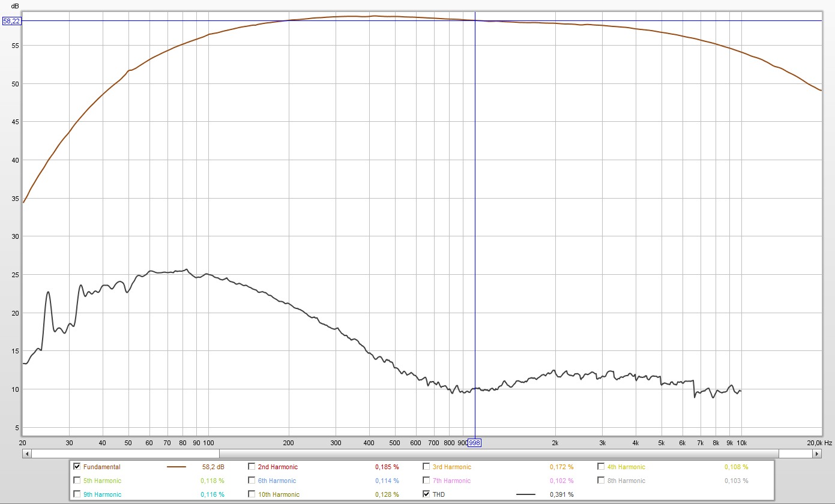
Task: Click the brown Fundamental line swatch
Action: tap(176, 467)
